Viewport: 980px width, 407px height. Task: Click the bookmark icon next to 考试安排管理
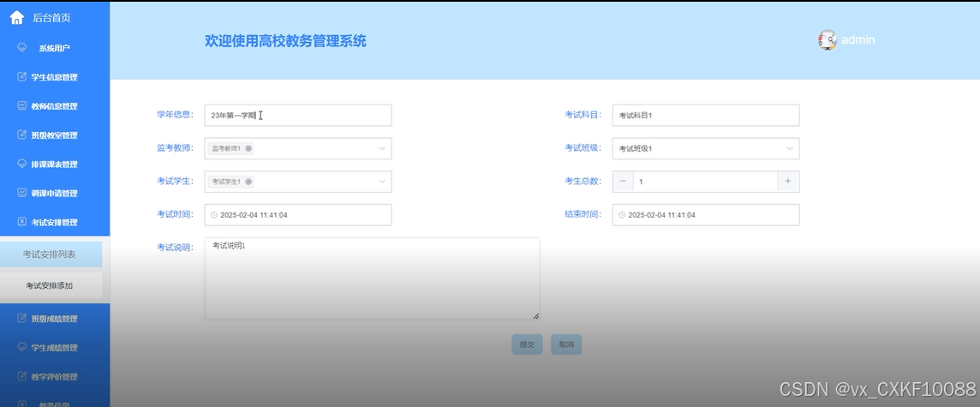(x=22, y=222)
